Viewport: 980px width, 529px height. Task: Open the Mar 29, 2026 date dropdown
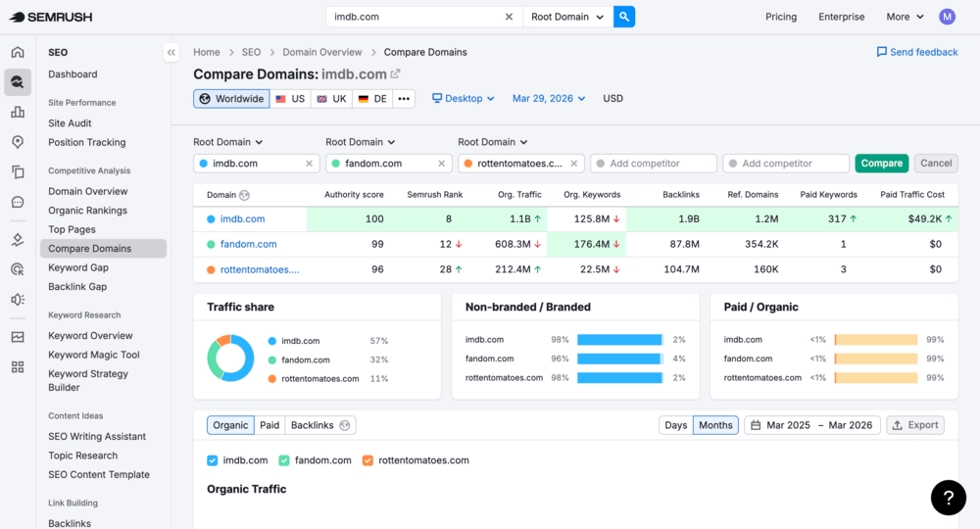click(x=549, y=99)
